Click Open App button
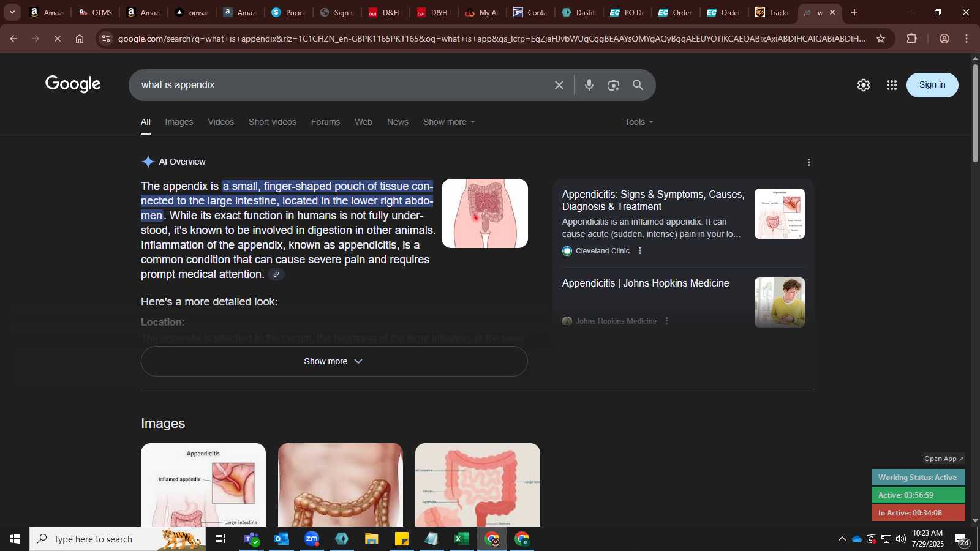This screenshot has width=980, height=551. click(943, 459)
